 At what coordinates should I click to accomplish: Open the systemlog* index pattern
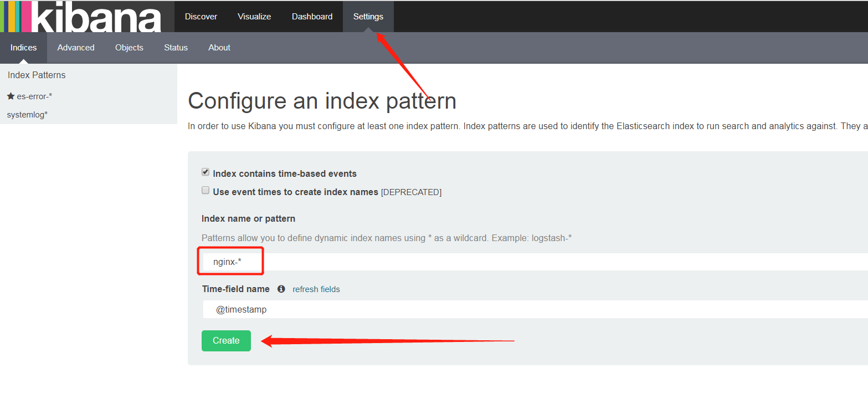pos(25,114)
